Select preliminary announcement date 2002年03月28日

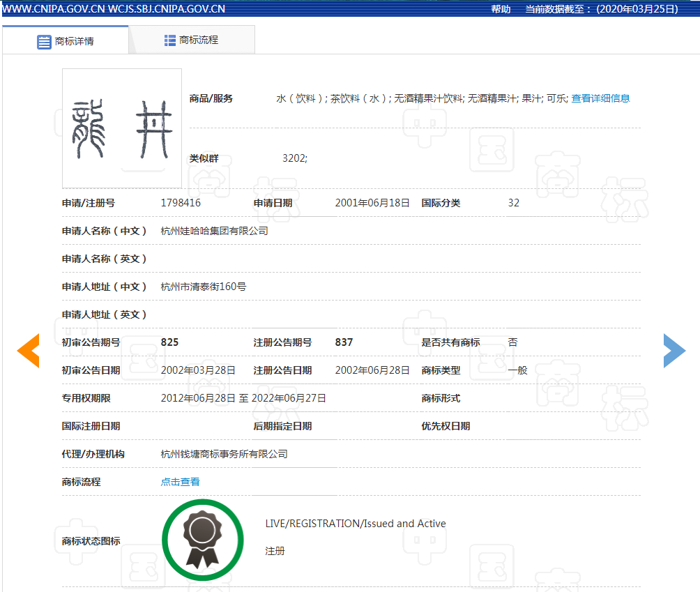click(198, 370)
